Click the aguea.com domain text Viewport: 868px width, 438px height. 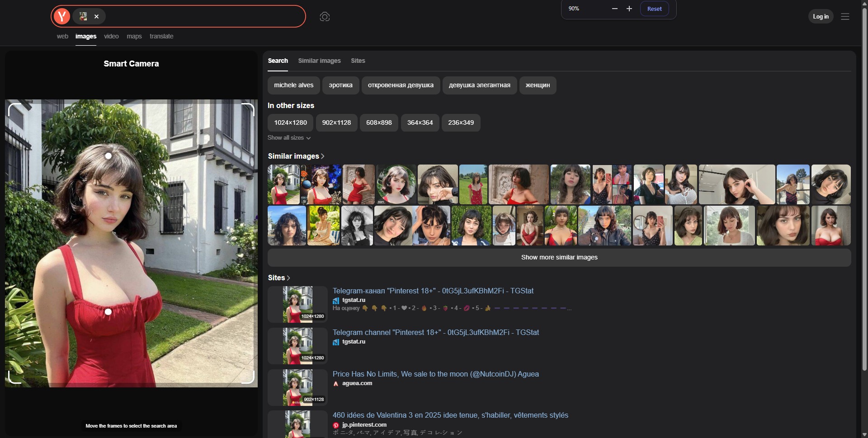[x=357, y=383]
